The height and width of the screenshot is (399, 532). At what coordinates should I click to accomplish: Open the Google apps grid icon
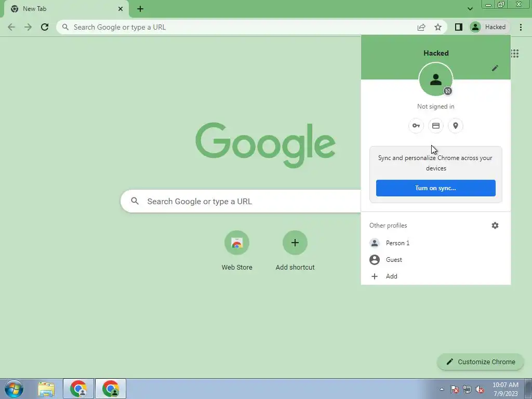pos(515,54)
